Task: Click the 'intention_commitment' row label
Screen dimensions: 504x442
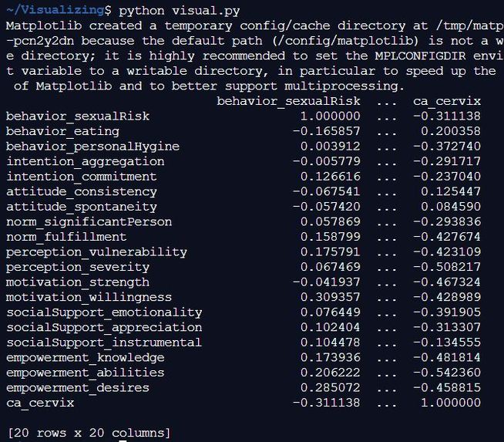Action: point(82,177)
